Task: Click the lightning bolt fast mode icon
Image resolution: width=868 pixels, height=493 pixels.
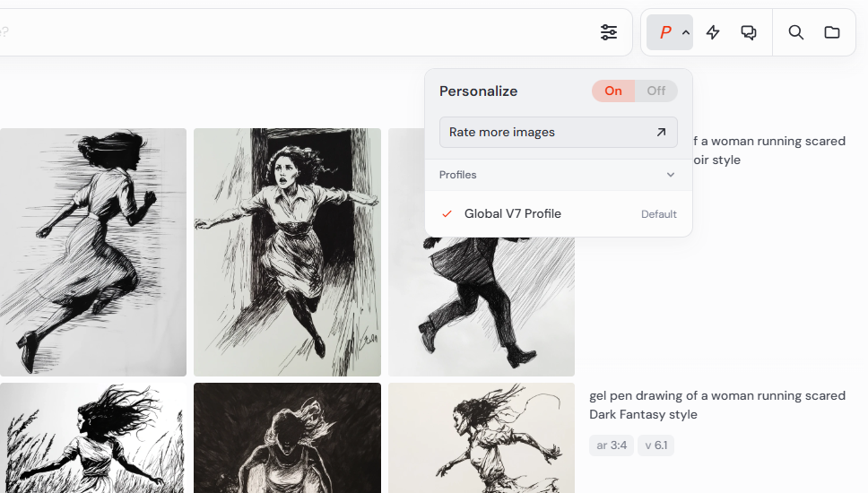Action: click(713, 32)
